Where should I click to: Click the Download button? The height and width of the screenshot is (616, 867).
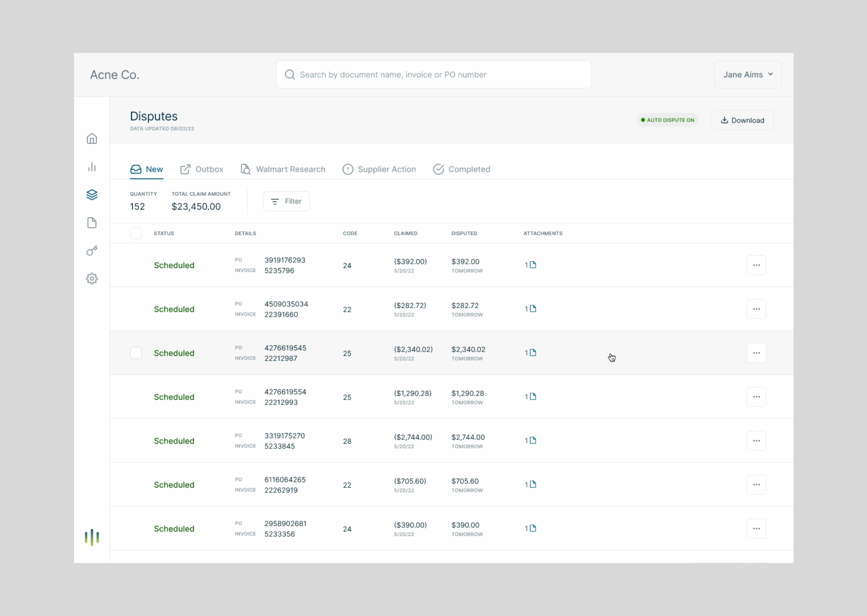(742, 120)
